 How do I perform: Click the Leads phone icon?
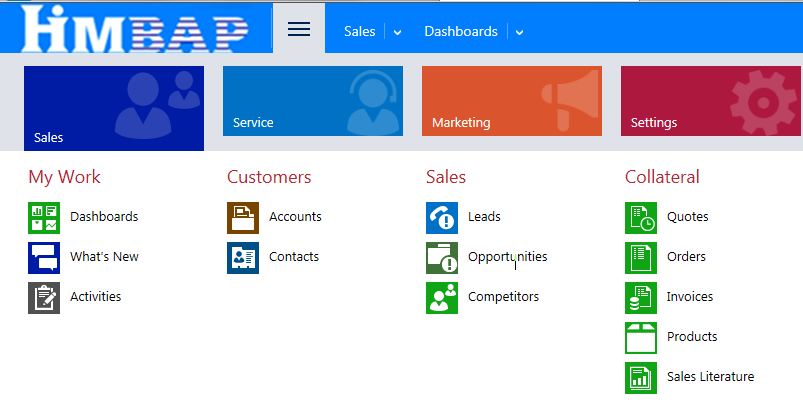tap(442, 217)
